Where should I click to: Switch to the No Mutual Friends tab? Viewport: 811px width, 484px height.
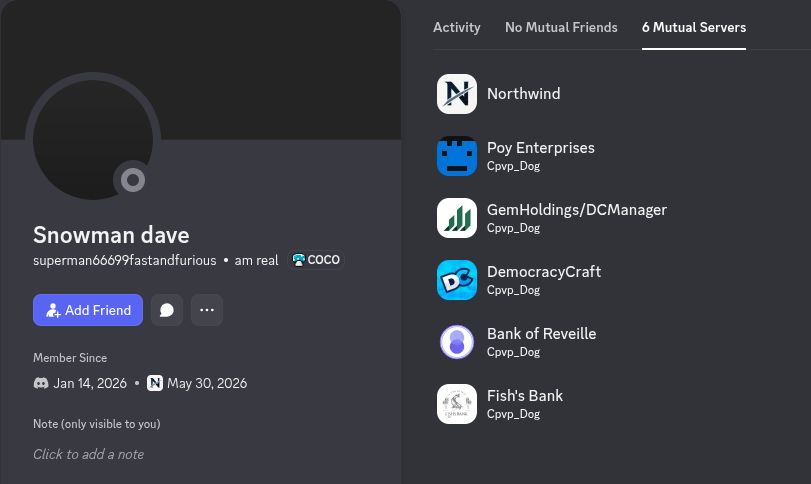[x=561, y=27]
